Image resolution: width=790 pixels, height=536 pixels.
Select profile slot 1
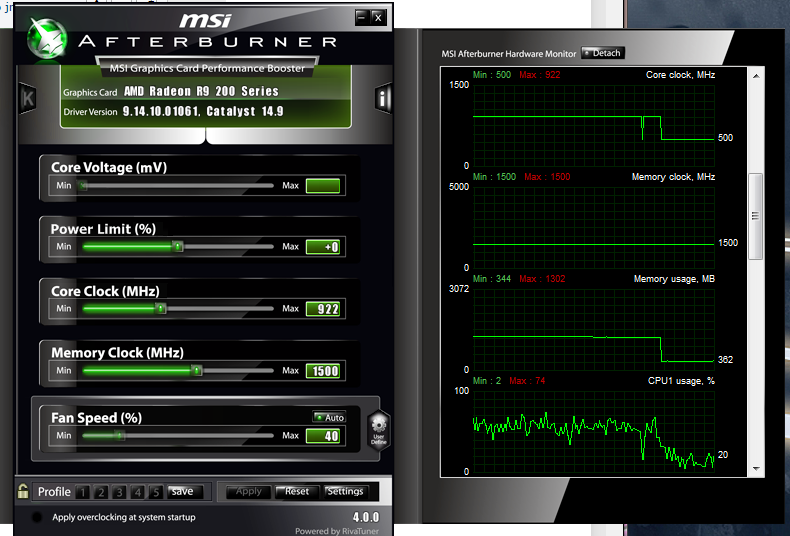pos(83,492)
